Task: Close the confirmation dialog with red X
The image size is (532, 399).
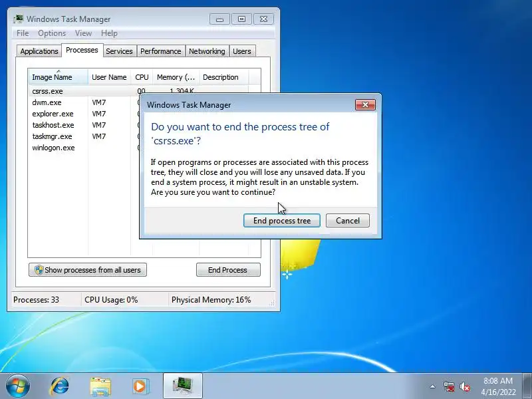Action: click(365, 105)
